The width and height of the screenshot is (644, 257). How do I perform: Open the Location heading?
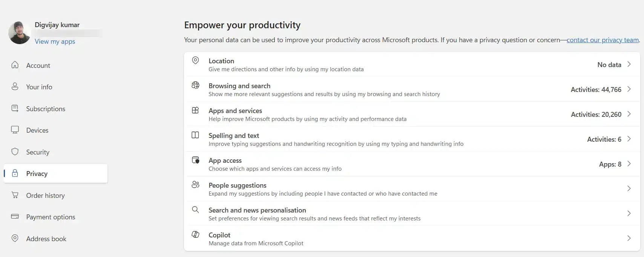point(221,61)
